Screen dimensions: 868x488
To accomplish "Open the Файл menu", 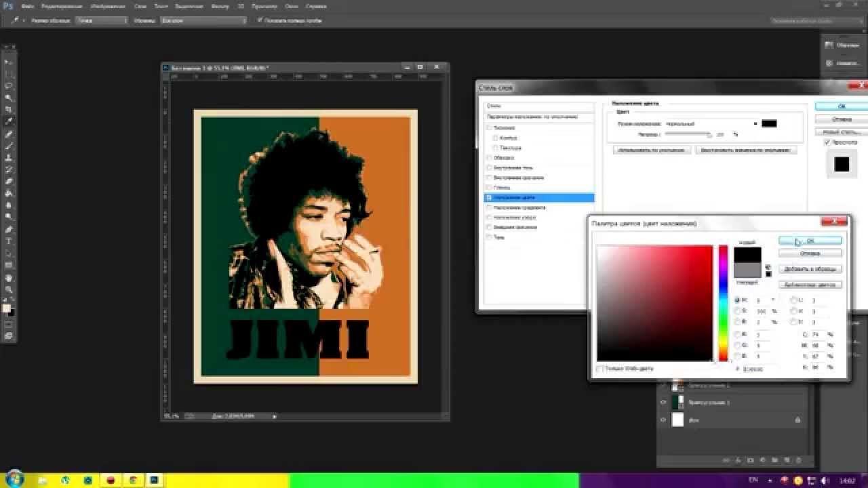I will pyautogui.click(x=28, y=6).
